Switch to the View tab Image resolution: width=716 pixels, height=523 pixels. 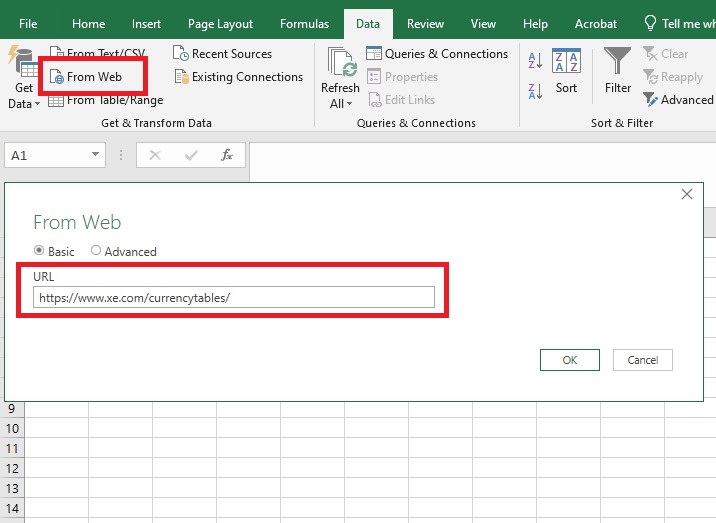pyautogui.click(x=483, y=24)
